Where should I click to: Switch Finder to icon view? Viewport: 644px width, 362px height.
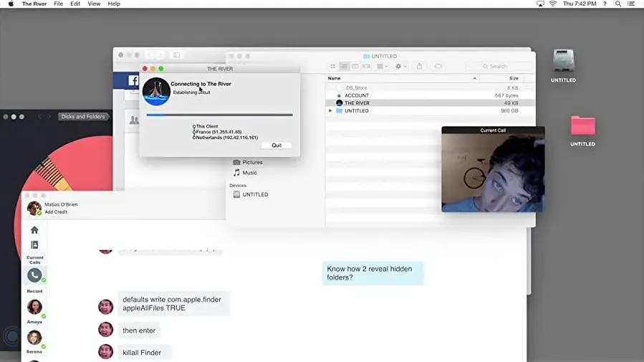click(x=332, y=66)
